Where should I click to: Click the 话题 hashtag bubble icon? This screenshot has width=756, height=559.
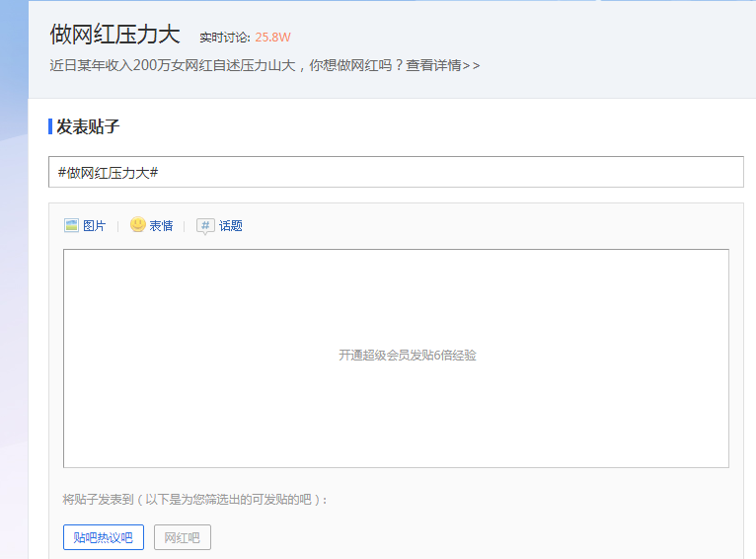[x=205, y=226]
